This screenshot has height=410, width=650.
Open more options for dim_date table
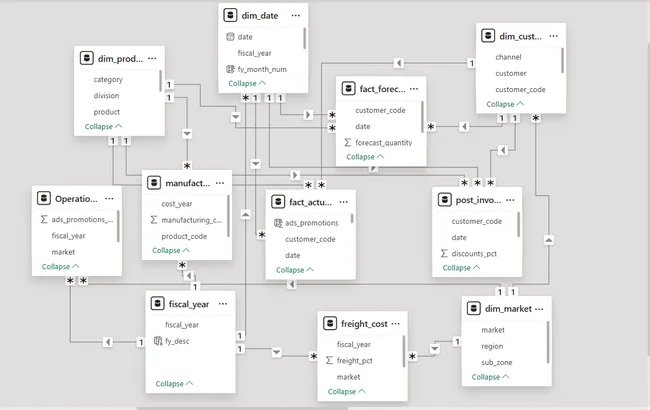point(296,15)
